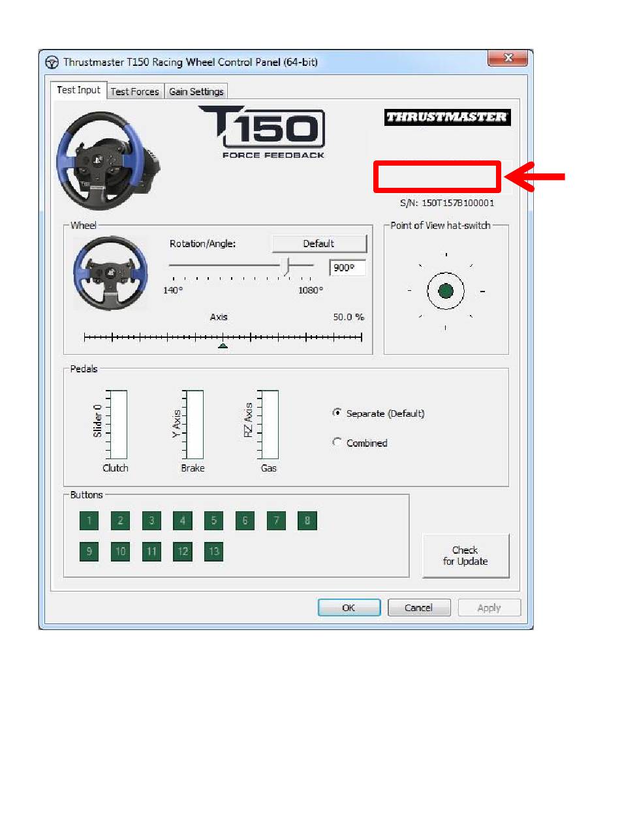The height and width of the screenshot is (840, 620).
Task: Select Separate (Default) pedal mode
Action: point(337,413)
